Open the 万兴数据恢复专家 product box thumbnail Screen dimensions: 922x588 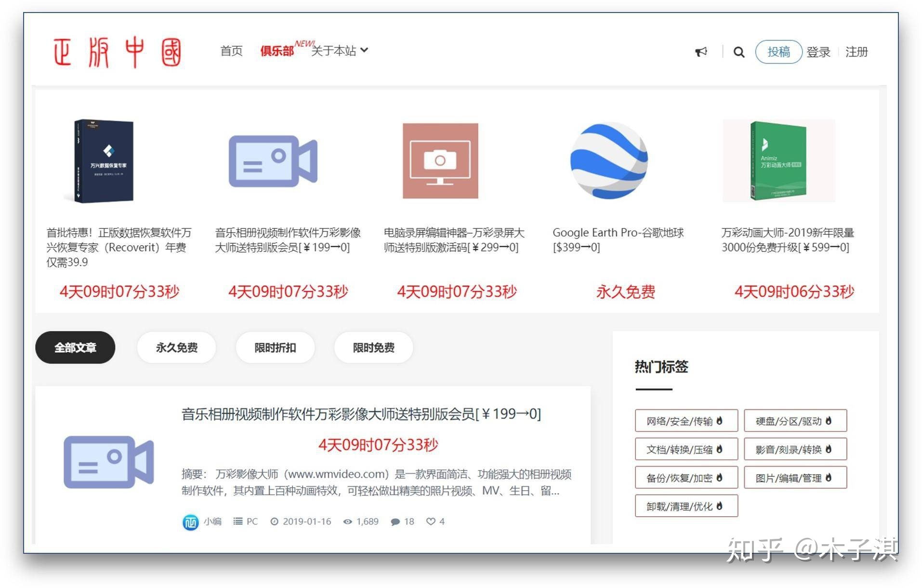tap(104, 160)
